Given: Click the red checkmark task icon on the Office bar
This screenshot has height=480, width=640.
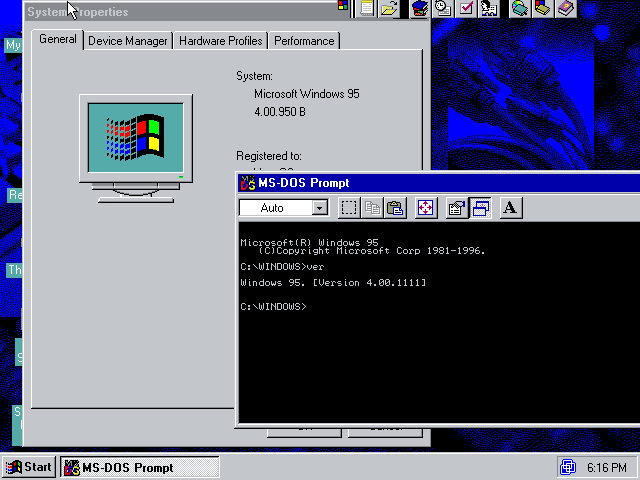Looking at the screenshot, I should pos(466,8).
